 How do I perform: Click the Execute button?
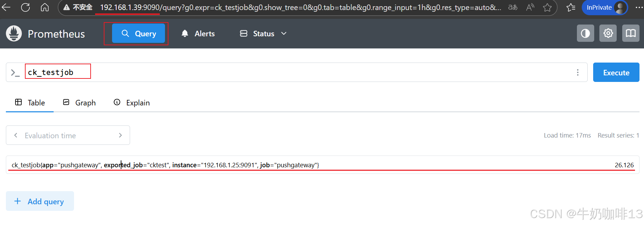(616, 72)
